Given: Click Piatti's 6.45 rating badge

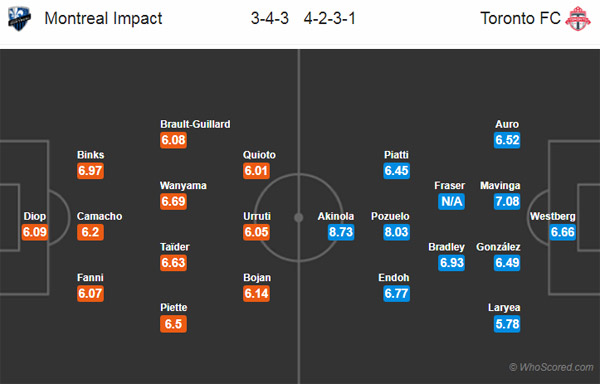Looking at the screenshot, I should 396,171.
